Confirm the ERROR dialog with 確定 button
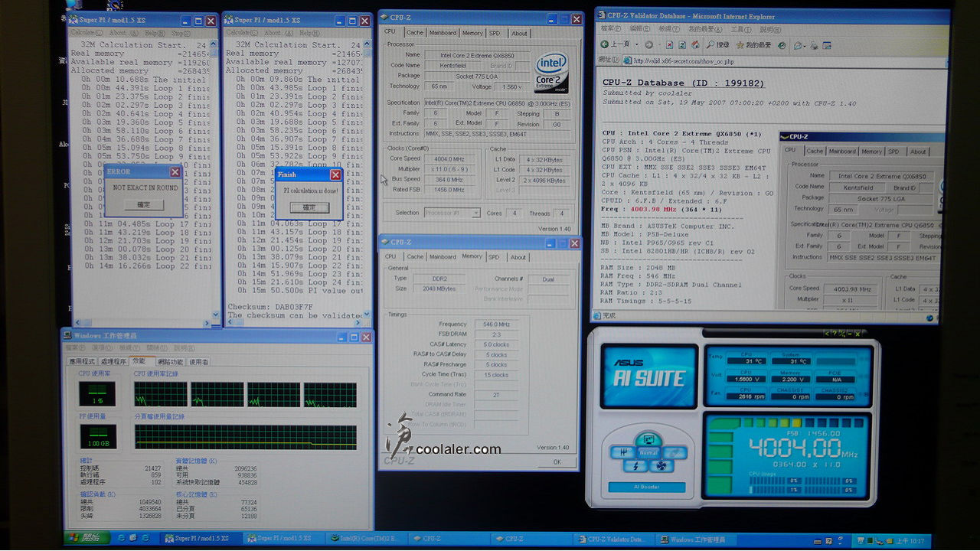Screen dimensions: 980x551 click(x=143, y=204)
